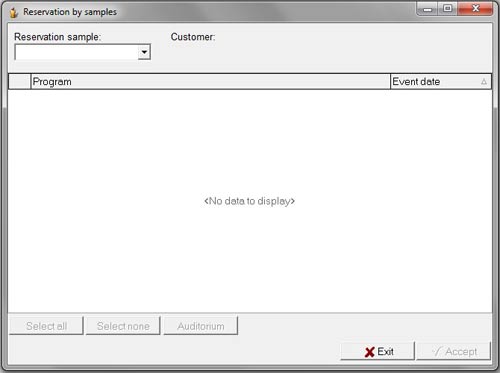Viewport: 500px width, 373px height.
Task: Click the blank selector column header
Action: click(x=20, y=82)
